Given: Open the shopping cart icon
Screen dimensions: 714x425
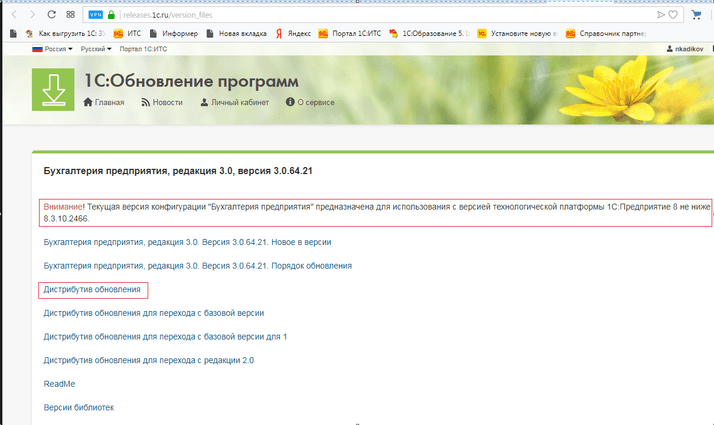Looking at the screenshot, I should click(x=696, y=15).
